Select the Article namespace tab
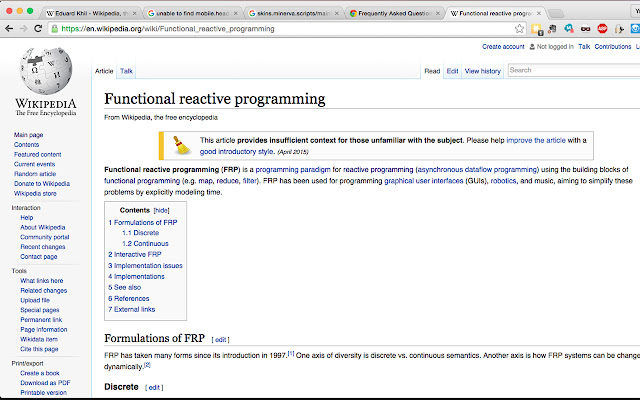Screen dimensions: 640x400 pos(104,71)
